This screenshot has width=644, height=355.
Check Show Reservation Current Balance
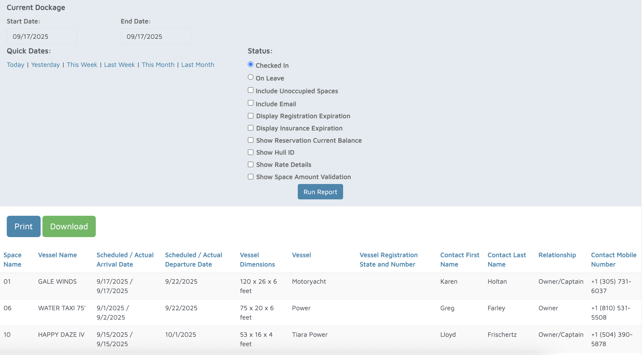[x=250, y=140]
